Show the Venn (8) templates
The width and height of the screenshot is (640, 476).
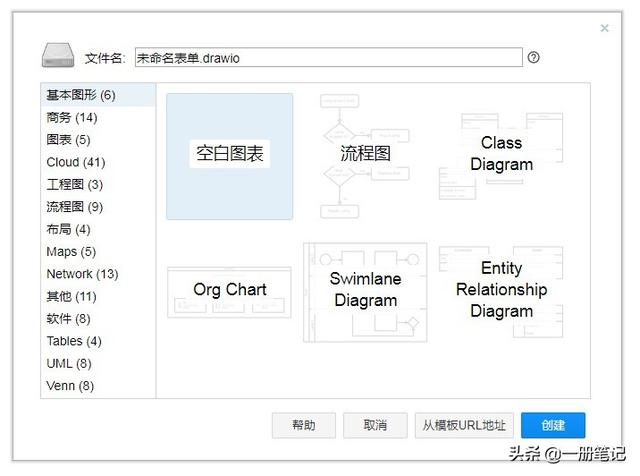(70, 386)
